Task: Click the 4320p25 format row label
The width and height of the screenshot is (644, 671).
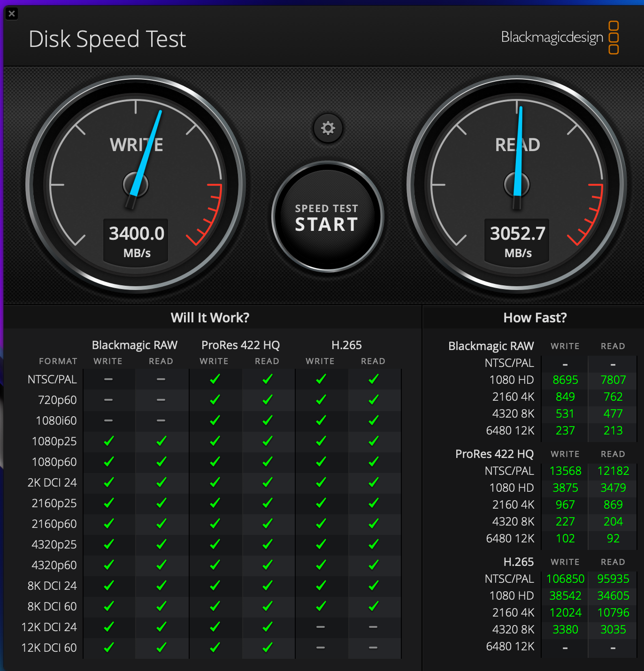Action: (x=54, y=544)
